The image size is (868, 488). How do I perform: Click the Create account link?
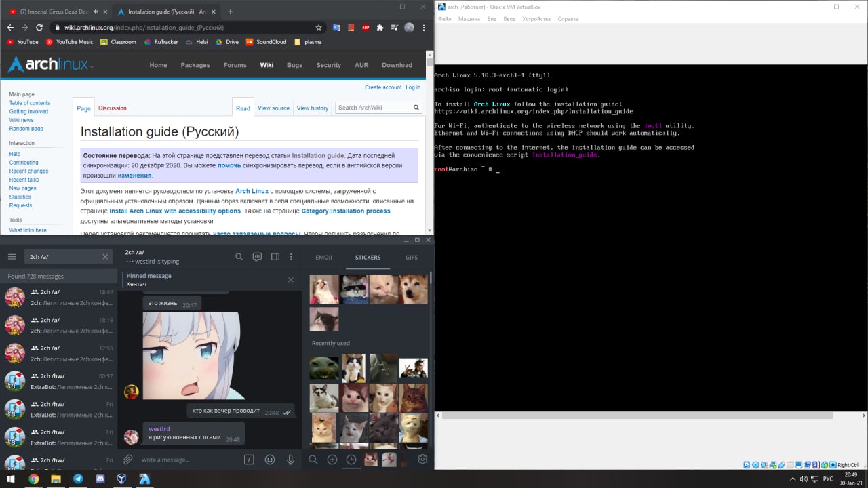point(383,87)
